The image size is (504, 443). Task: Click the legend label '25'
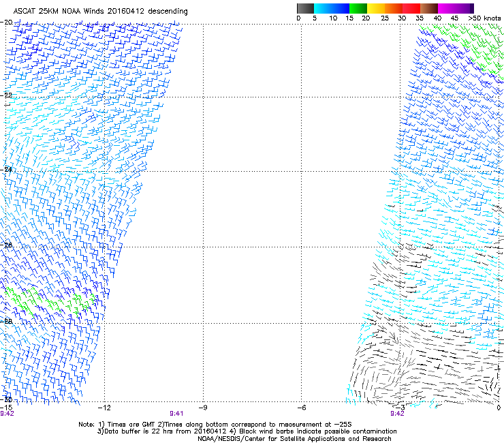(x=384, y=18)
